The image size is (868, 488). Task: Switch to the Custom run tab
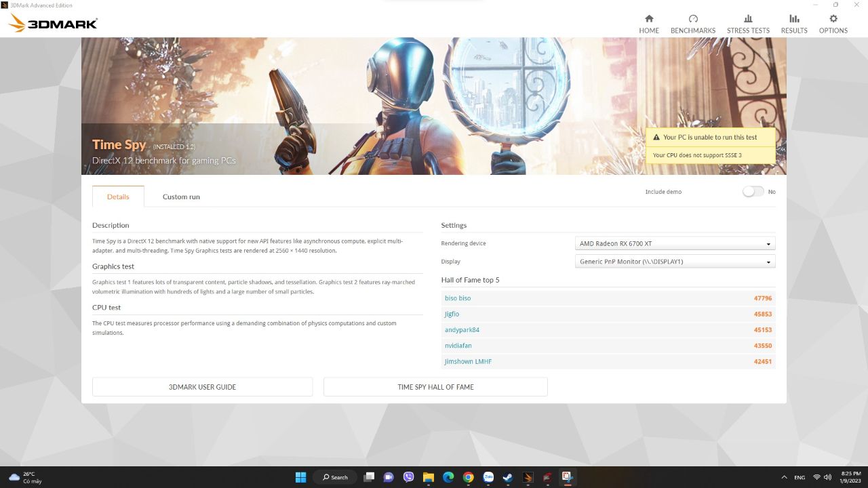coord(181,197)
